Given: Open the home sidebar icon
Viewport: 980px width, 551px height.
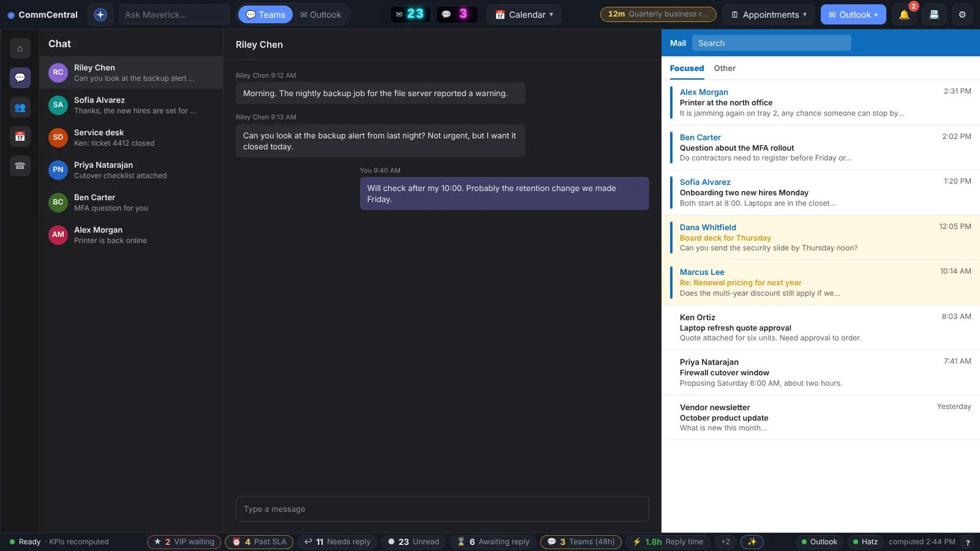Looking at the screenshot, I should [20, 48].
